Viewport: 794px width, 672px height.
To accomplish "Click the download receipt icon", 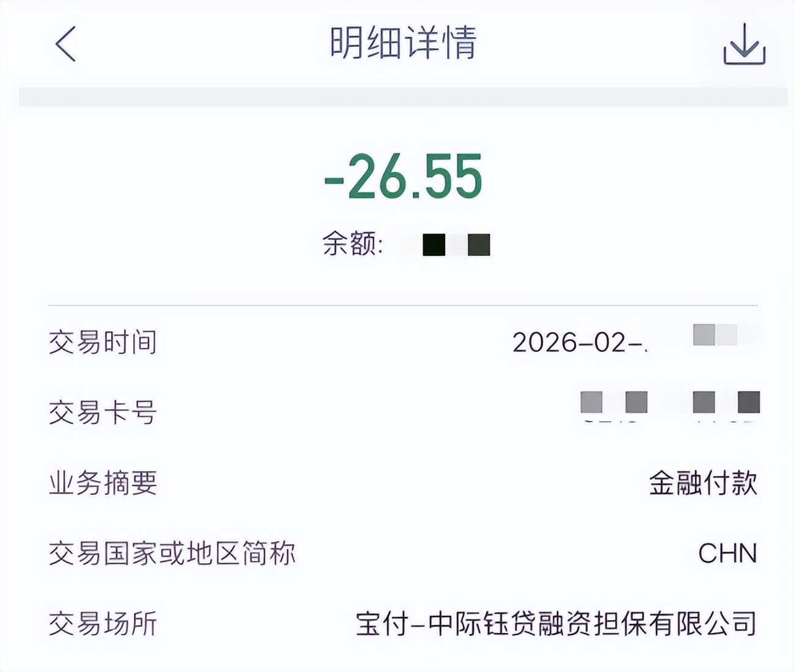I will [x=744, y=44].
